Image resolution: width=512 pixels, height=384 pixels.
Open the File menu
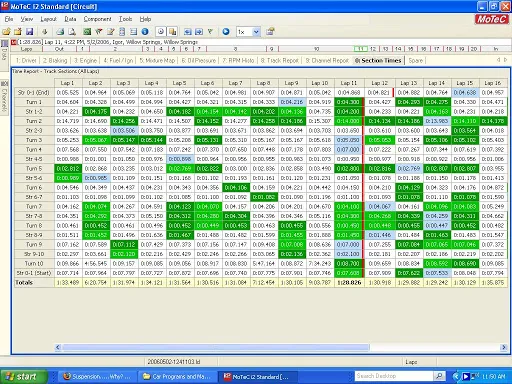[x=9, y=19]
